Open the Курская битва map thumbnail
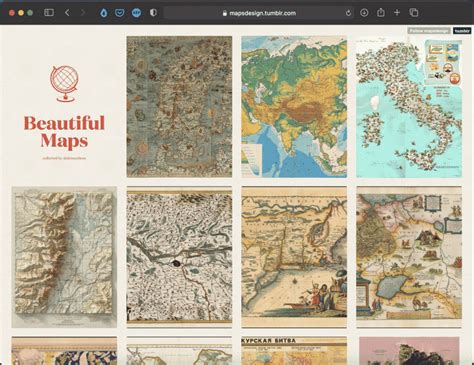This screenshot has height=365, width=474. [294, 351]
